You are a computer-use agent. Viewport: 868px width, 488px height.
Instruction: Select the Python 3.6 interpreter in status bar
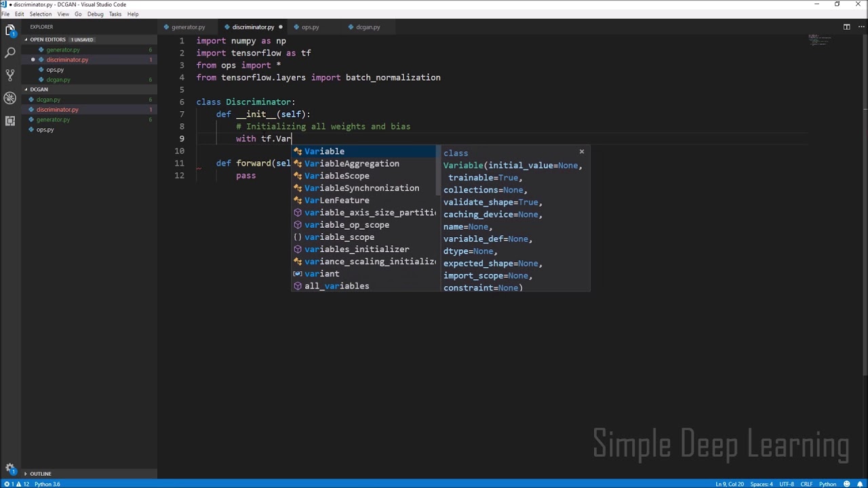coord(47,484)
